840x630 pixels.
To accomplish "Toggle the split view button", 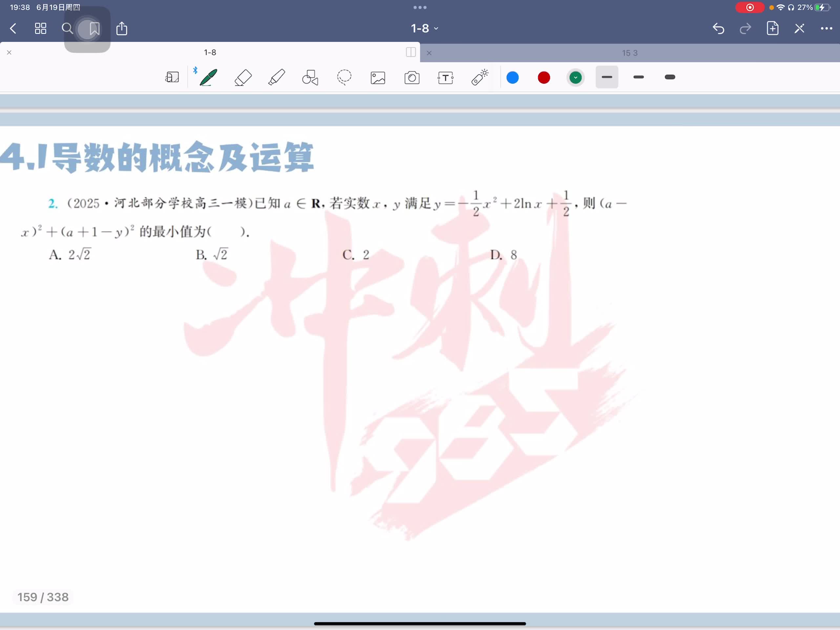I will pyautogui.click(x=410, y=52).
